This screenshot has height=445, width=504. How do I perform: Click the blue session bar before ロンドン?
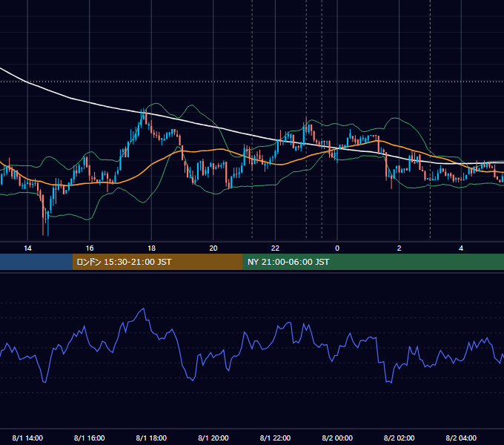(36, 262)
